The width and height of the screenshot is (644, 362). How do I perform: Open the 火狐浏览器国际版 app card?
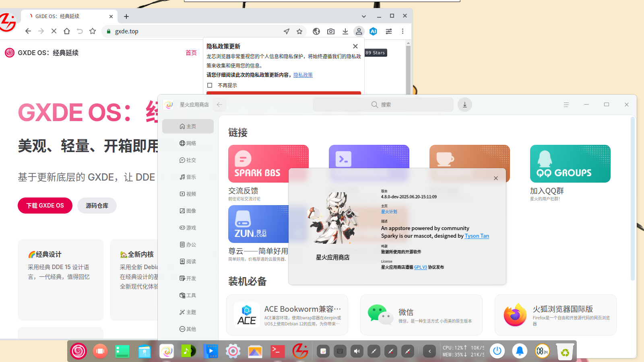[555, 315]
